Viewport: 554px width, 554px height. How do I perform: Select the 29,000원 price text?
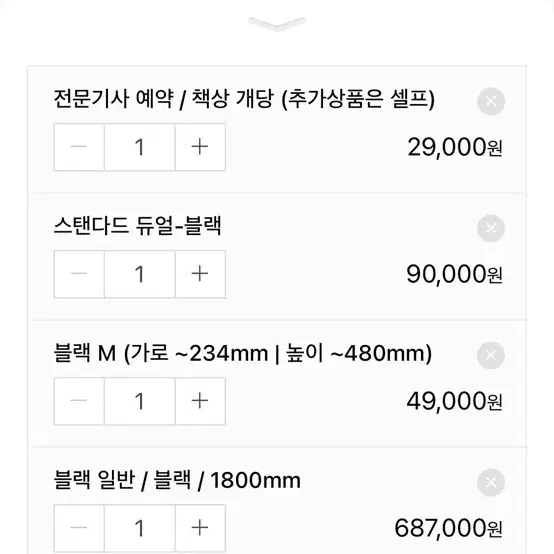(455, 147)
